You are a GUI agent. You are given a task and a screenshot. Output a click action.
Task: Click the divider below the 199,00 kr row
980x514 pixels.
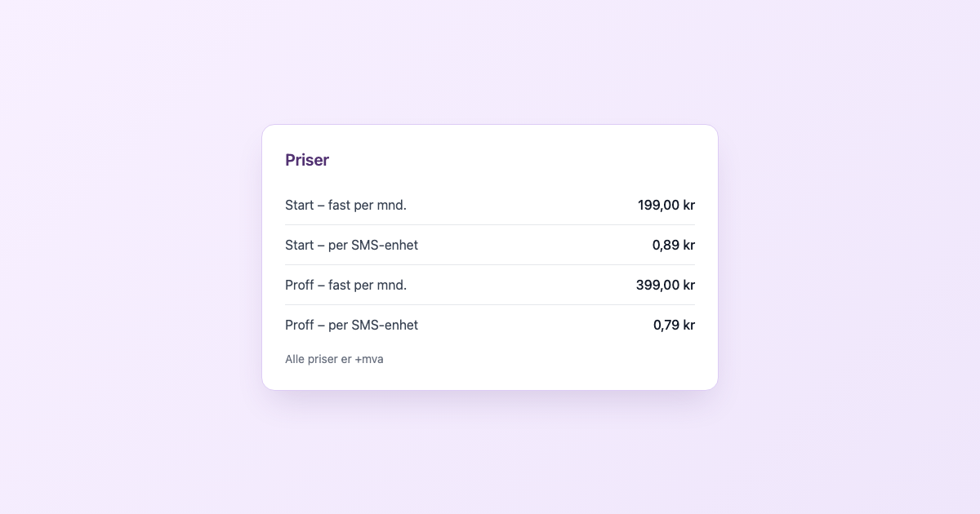coord(490,224)
